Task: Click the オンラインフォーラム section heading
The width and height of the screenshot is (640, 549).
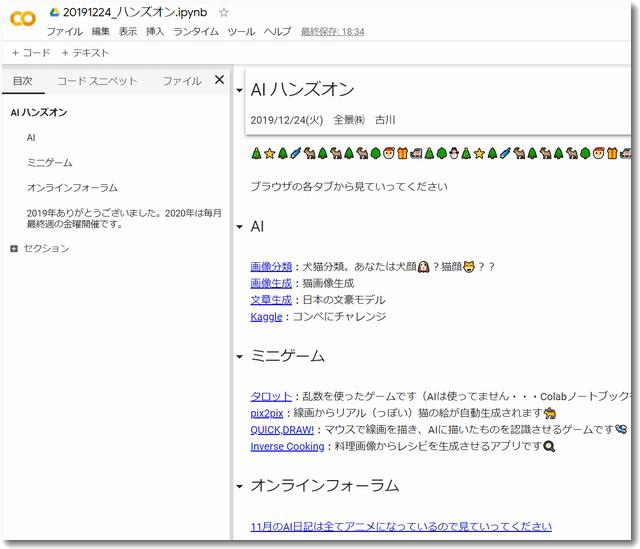Action: point(325,486)
